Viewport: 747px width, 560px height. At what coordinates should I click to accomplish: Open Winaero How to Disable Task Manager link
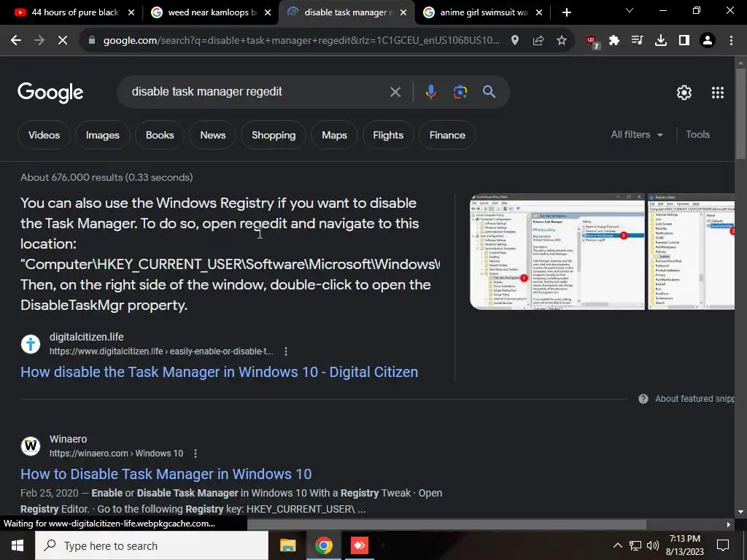coord(166,474)
